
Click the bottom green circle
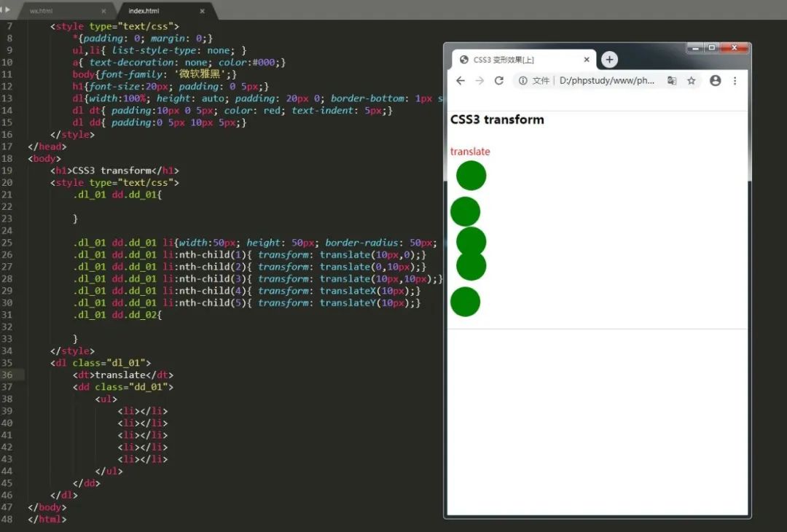coord(465,302)
